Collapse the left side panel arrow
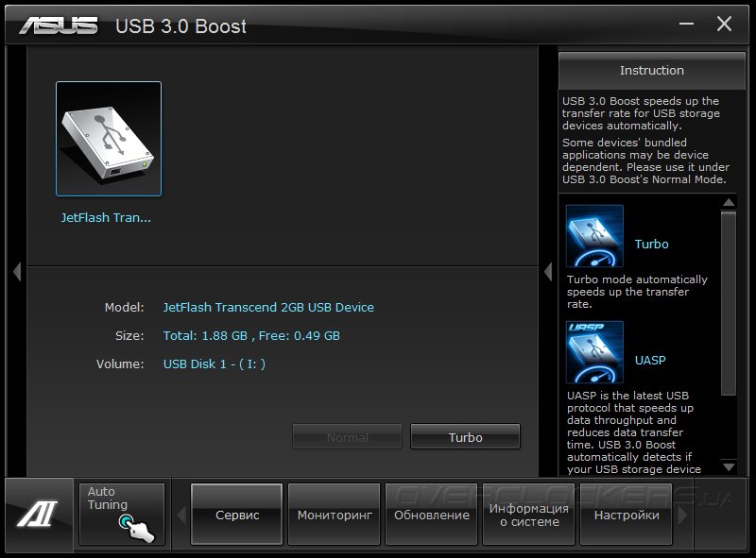The image size is (756, 558). [x=17, y=272]
